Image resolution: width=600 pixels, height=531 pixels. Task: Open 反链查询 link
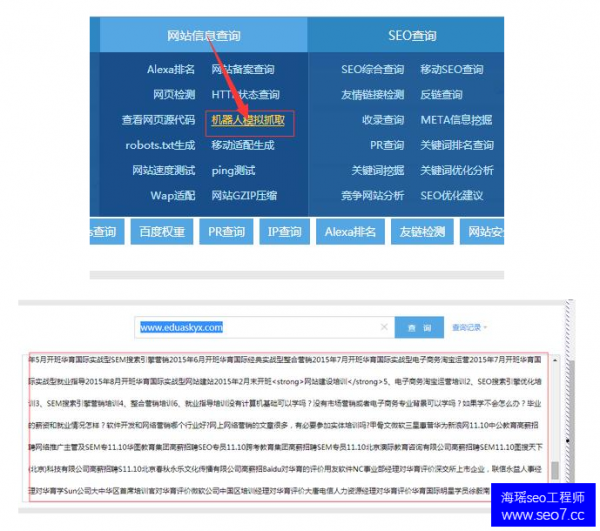(x=441, y=94)
